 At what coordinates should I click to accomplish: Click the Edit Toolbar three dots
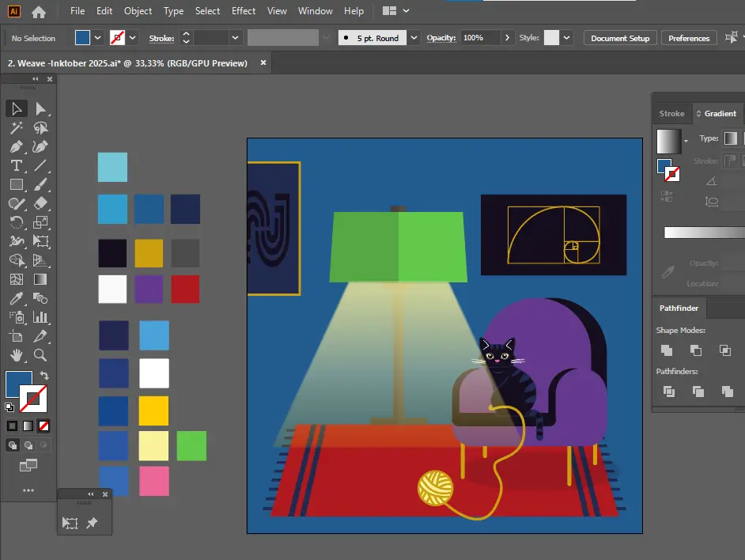tap(28, 490)
